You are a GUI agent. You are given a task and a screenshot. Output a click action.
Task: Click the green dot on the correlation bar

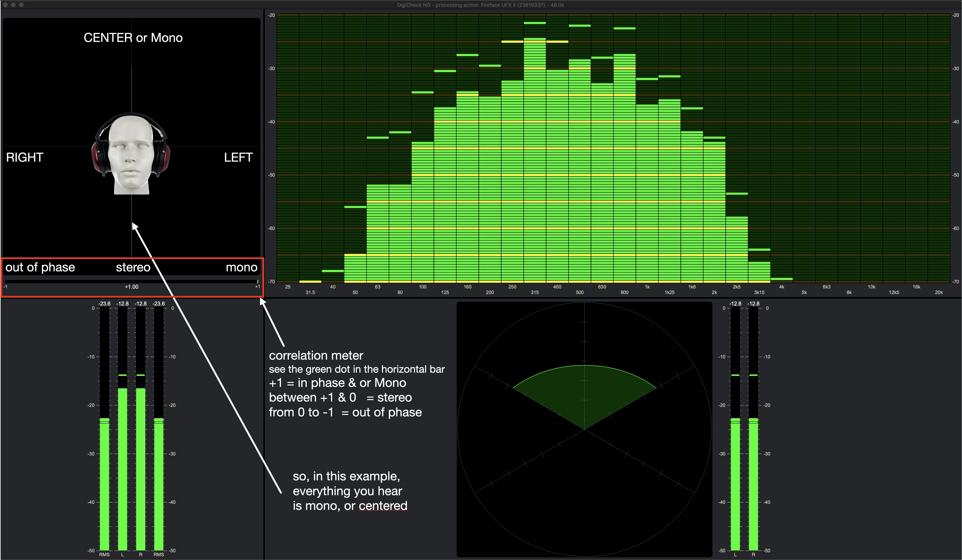tap(258, 282)
